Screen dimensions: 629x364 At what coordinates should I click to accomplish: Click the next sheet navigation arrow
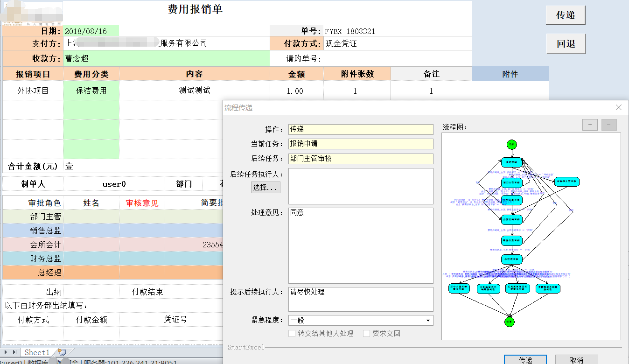[x=6, y=352]
